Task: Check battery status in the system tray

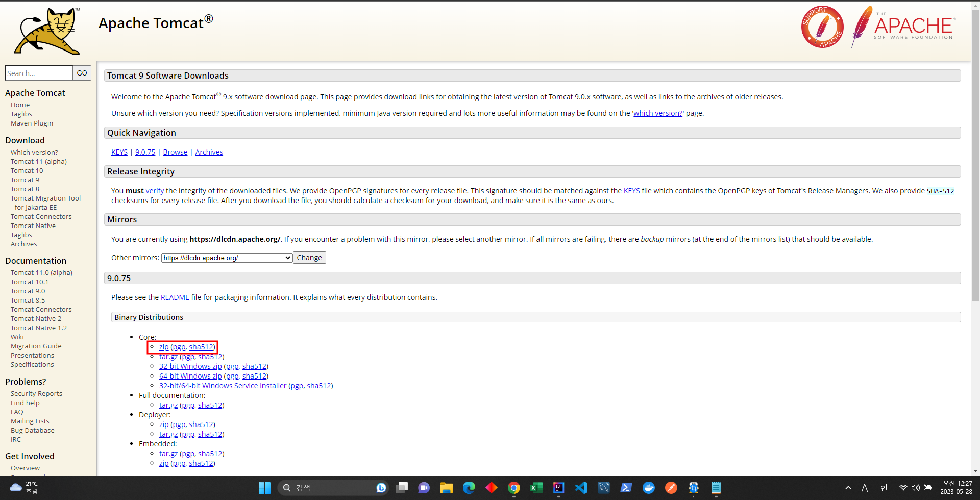Action: coord(928,488)
